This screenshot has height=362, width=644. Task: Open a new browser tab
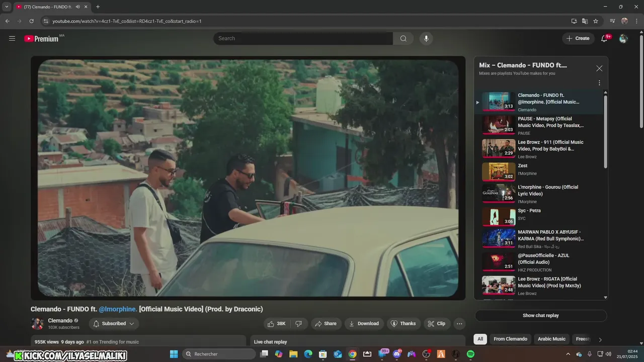[98, 7]
